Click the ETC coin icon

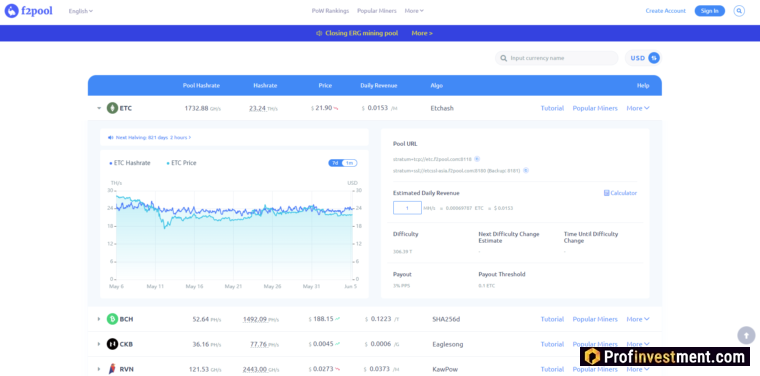tap(112, 108)
